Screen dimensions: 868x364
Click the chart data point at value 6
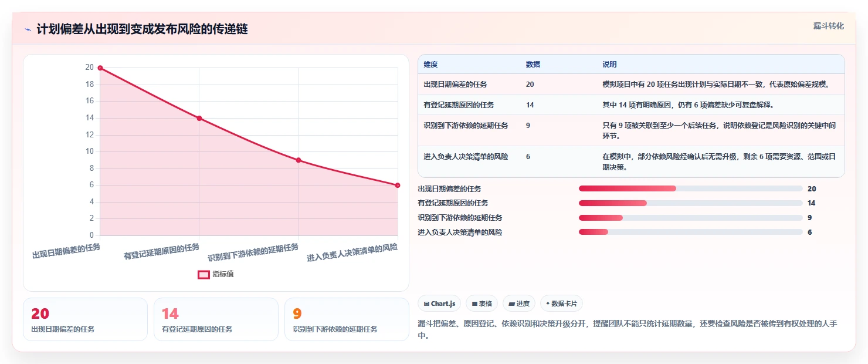click(x=398, y=186)
